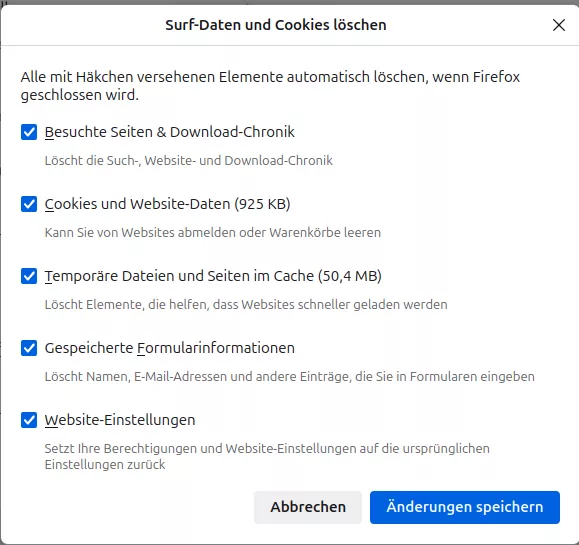The width and height of the screenshot is (579, 545).
Task: Toggle the Website-Einstellungen checkbox
Action: click(29, 420)
